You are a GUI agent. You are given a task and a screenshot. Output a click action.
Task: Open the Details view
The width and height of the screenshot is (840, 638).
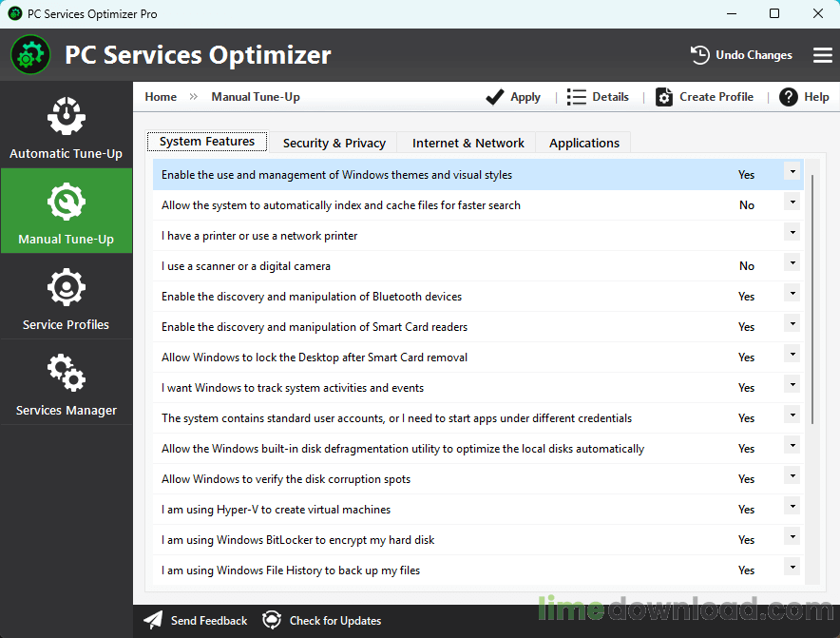point(599,96)
